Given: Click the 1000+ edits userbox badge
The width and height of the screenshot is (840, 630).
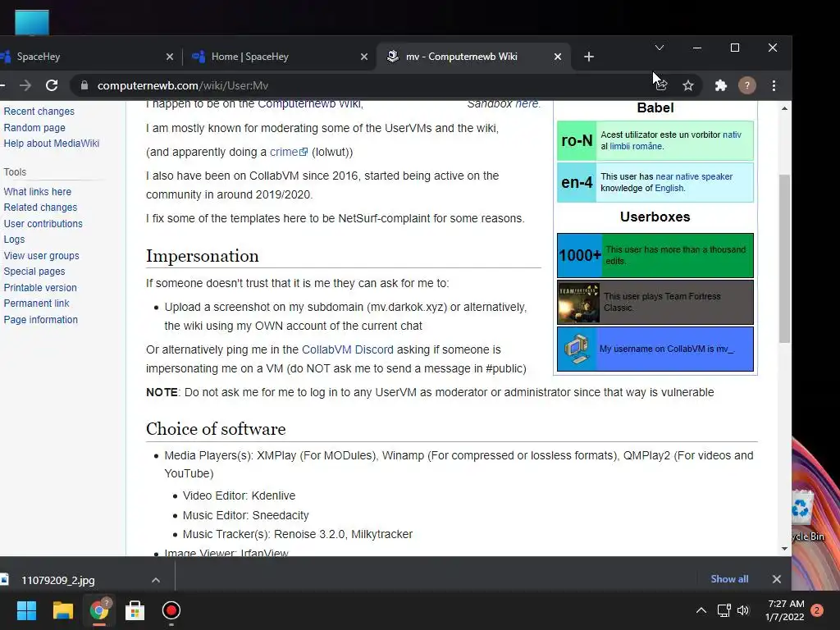Looking at the screenshot, I should pos(580,256).
